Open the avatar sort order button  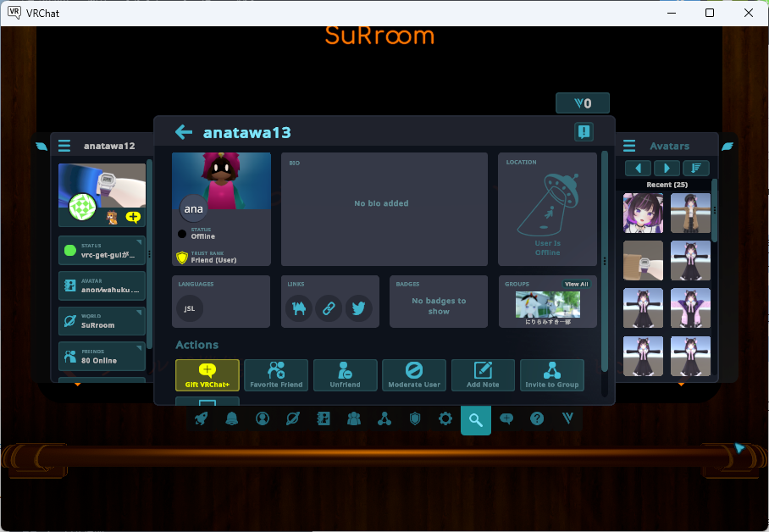(x=696, y=169)
